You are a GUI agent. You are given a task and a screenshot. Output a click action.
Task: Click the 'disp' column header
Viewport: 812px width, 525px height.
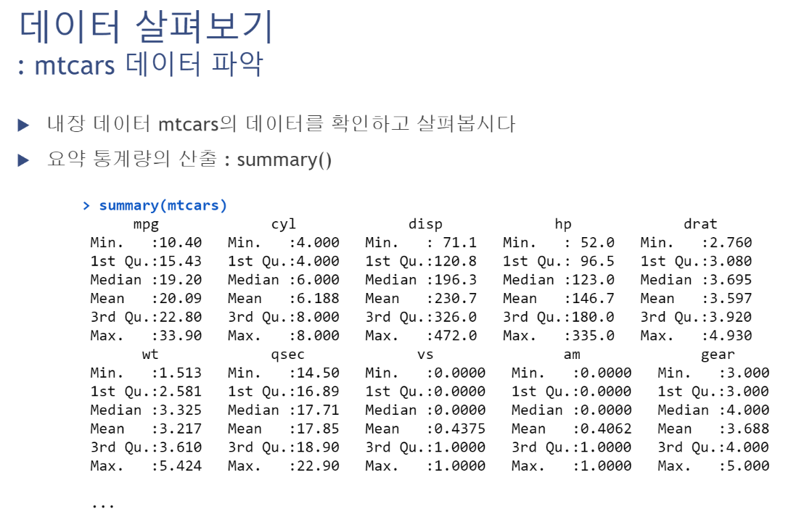point(425,225)
